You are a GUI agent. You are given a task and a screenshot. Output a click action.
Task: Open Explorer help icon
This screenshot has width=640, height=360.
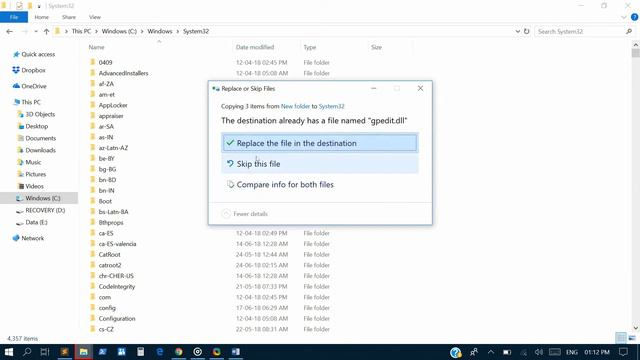pyautogui.click(x=634, y=17)
